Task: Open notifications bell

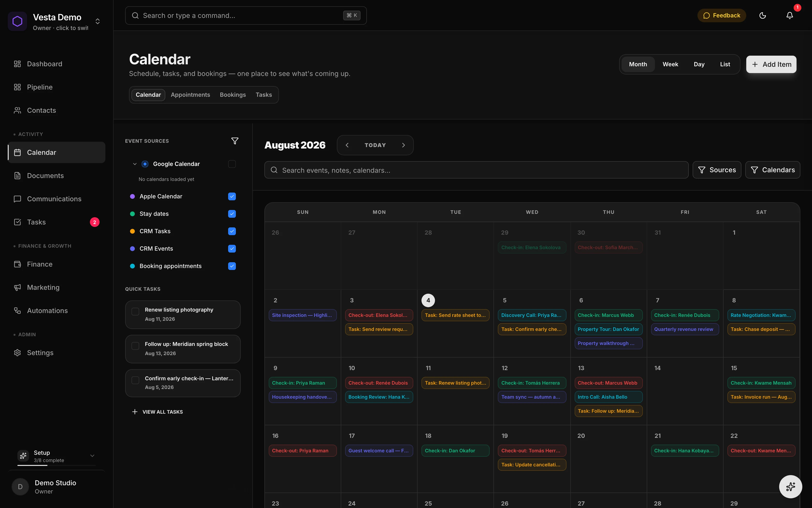Action: tap(790, 15)
